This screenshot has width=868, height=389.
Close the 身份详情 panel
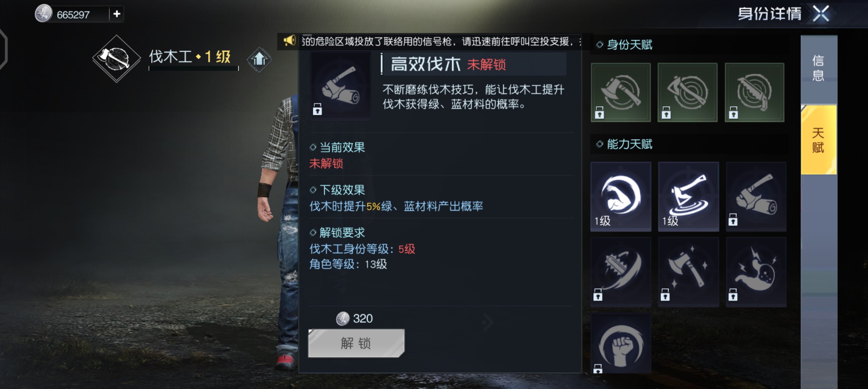(x=821, y=14)
